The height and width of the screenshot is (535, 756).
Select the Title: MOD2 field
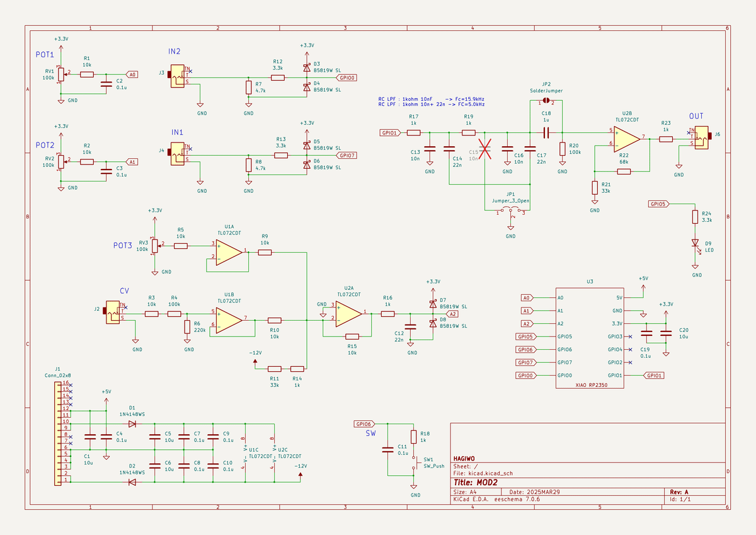point(475,482)
